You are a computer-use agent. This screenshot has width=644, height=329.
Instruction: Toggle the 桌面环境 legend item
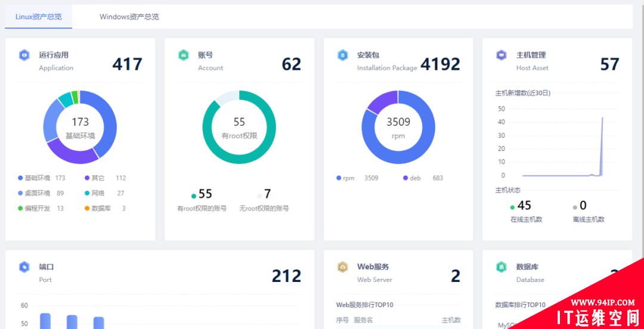coord(41,193)
